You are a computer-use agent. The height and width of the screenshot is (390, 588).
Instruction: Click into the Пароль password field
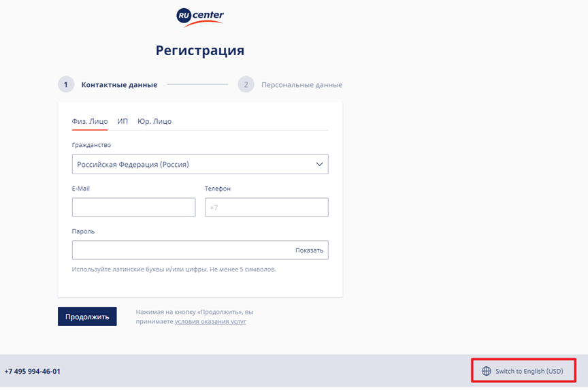pos(200,250)
